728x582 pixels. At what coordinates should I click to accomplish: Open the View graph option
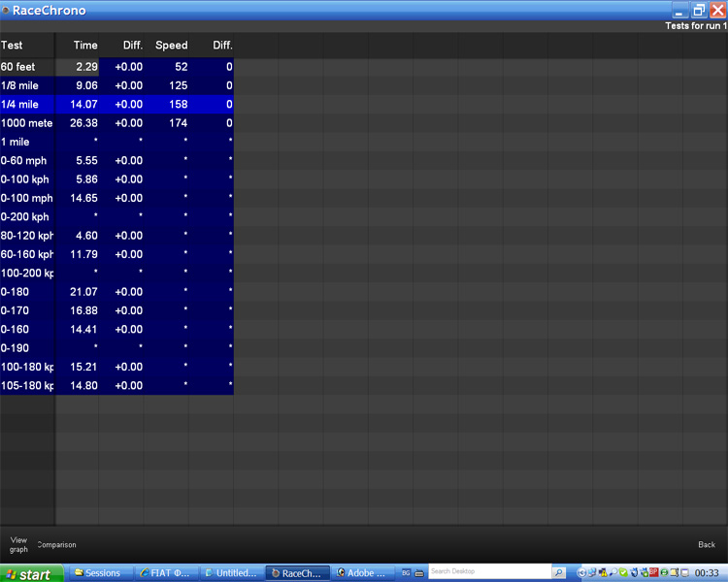(18, 544)
